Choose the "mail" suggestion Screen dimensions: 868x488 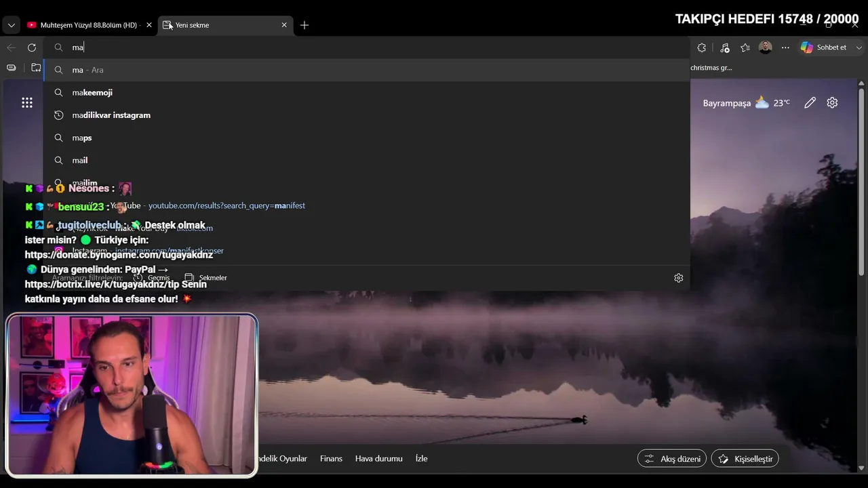[366, 160]
